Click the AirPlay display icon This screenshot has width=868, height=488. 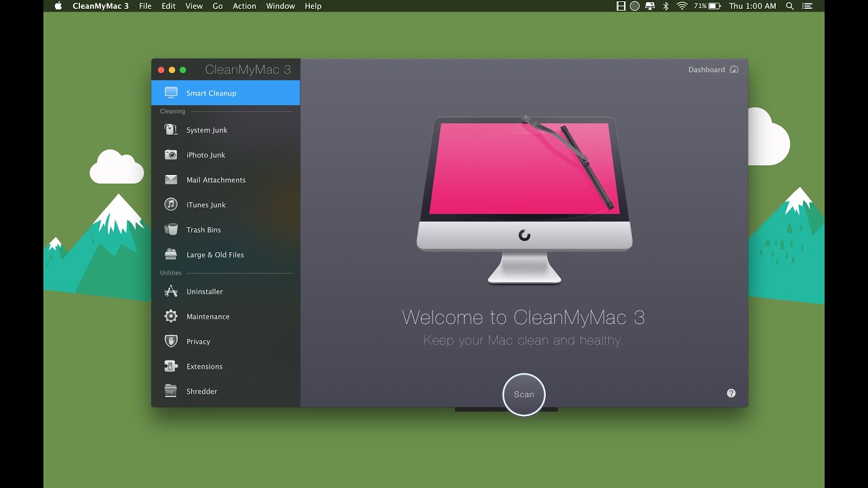(650, 6)
